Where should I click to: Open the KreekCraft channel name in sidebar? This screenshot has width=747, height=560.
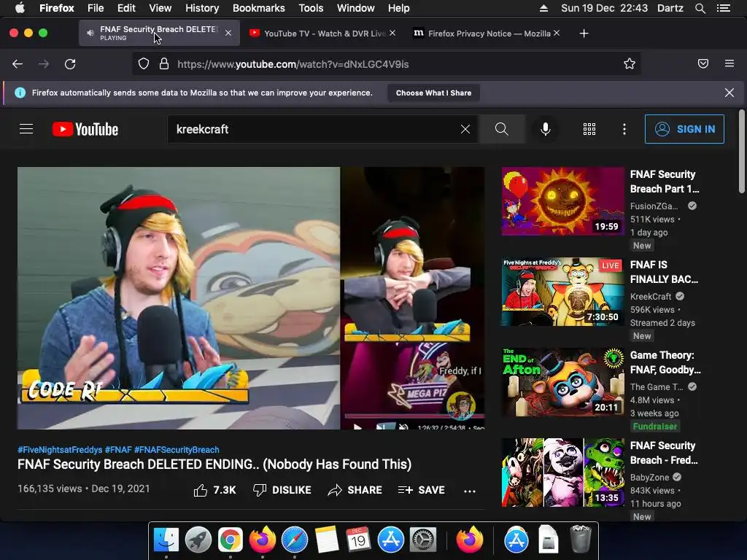[651, 296]
